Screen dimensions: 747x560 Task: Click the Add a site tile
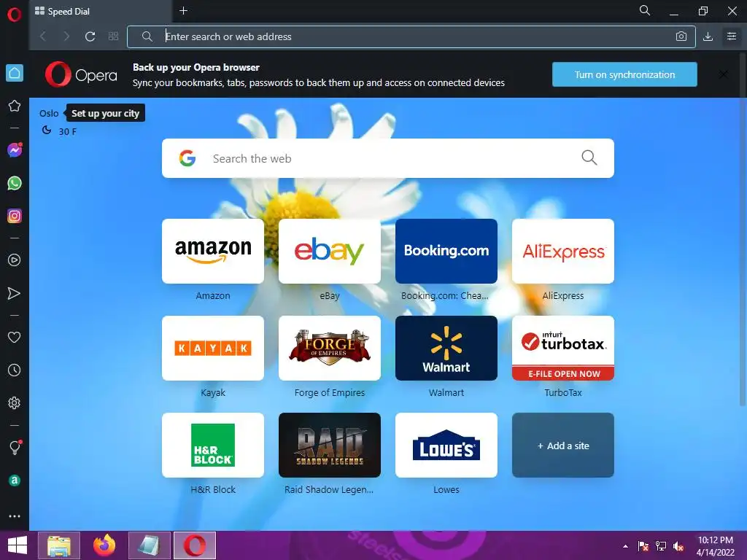point(563,446)
